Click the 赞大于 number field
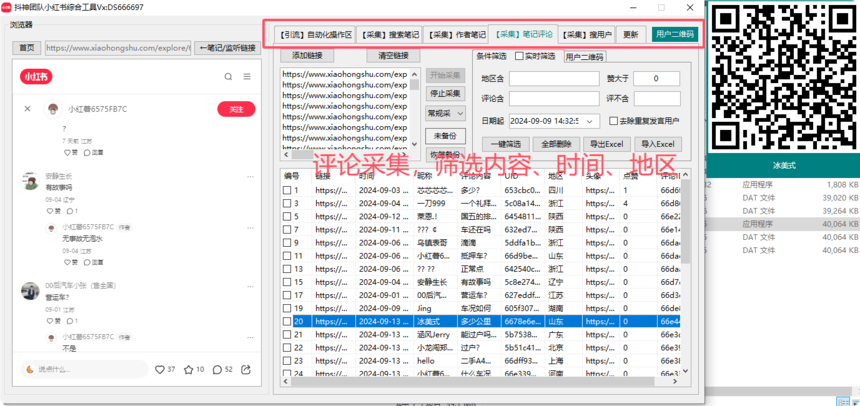Screen dimensions: 860x406 click(657, 79)
